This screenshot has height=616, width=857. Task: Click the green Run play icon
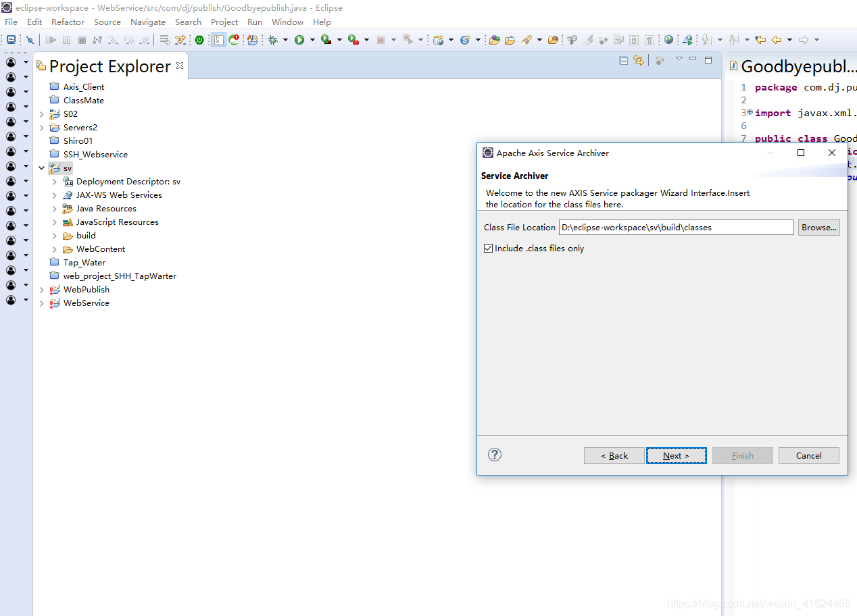pyautogui.click(x=299, y=40)
